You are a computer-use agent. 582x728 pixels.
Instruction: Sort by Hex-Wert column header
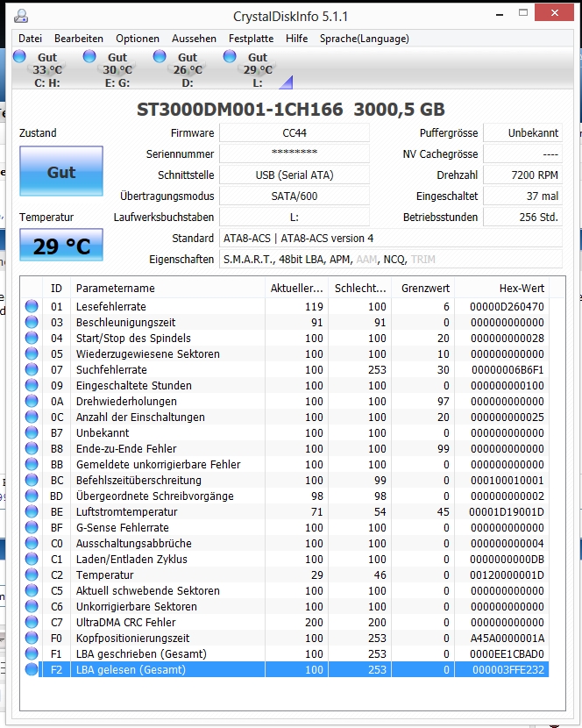[501, 288]
